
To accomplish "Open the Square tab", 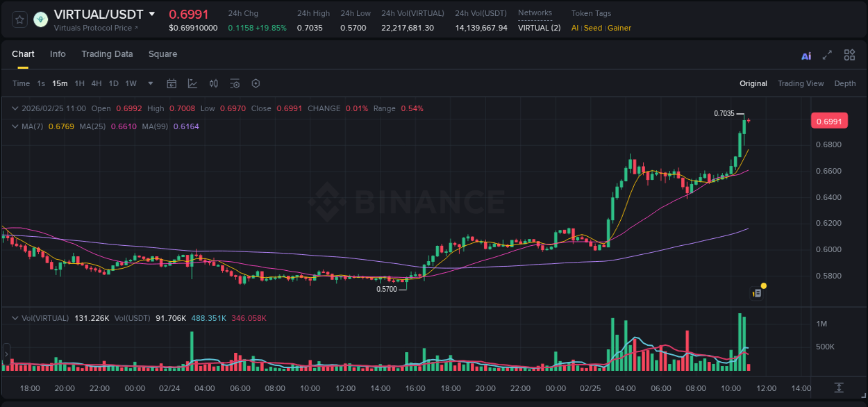I will (162, 54).
